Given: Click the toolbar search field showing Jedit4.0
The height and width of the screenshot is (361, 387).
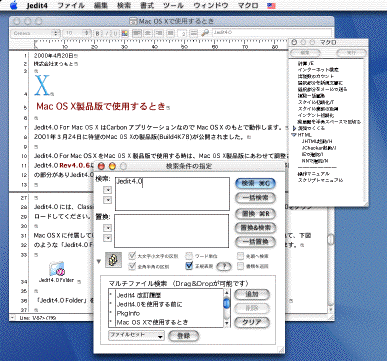Looking at the screenshot, I should click(x=272, y=33).
